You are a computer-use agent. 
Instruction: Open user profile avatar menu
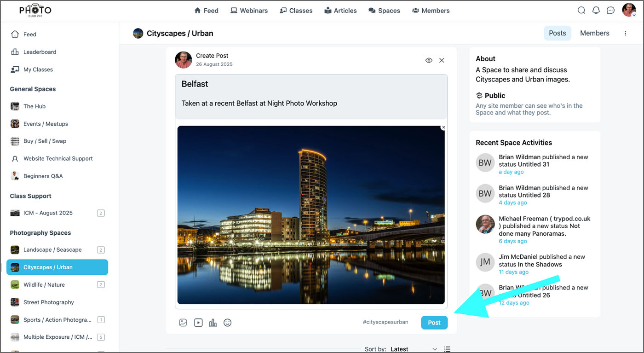click(x=629, y=10)
